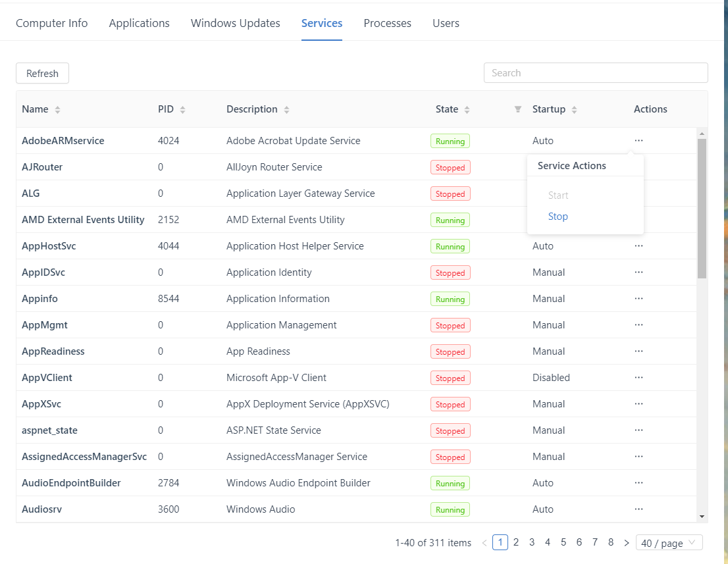
Task: Click ellipsis icon for AppVClient service
Action: click(x=638, y=377)
